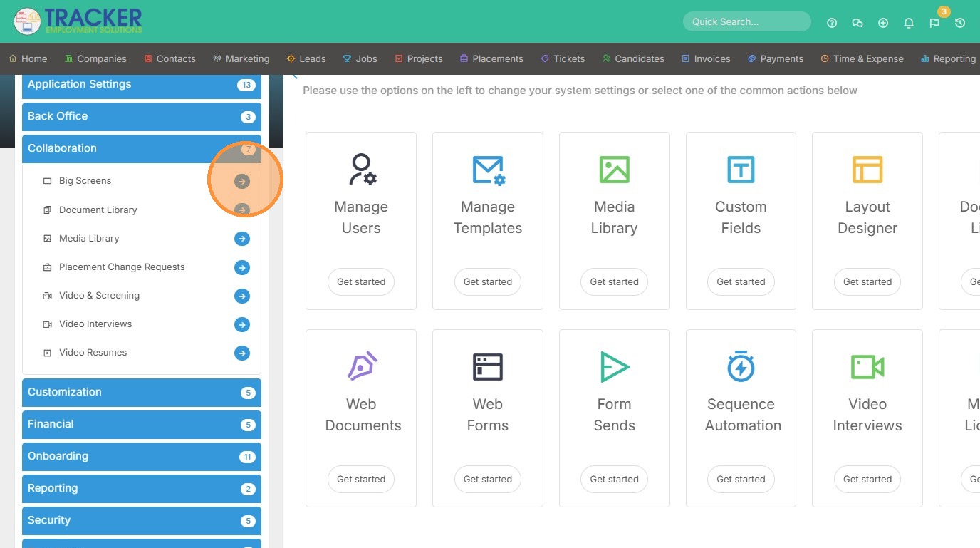The height and width of the screenshot is (548, 980).
Task: Open the Time & Expense menu item
Action: pyautogui.click(x=862, y=59)
